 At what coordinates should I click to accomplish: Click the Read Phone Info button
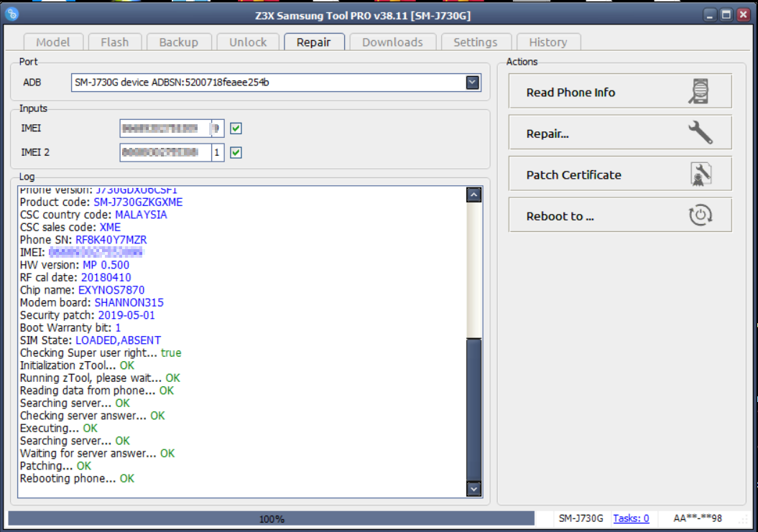tap(620, 91)
